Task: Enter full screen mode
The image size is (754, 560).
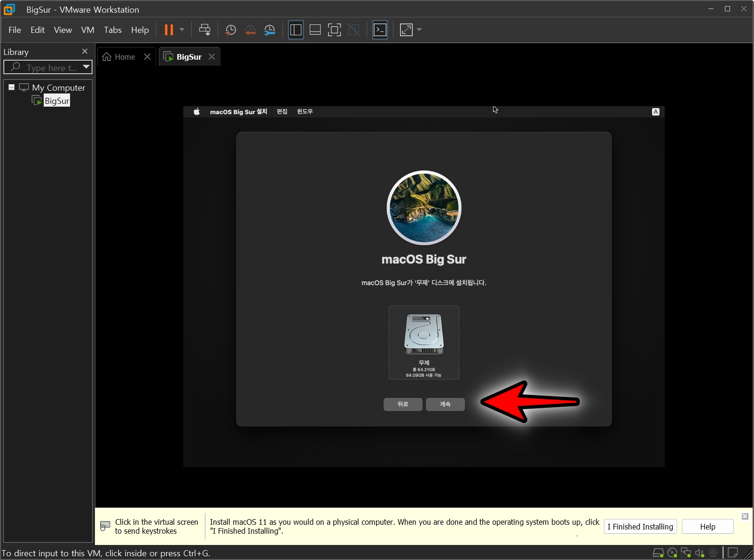Action: coord(334,30)
